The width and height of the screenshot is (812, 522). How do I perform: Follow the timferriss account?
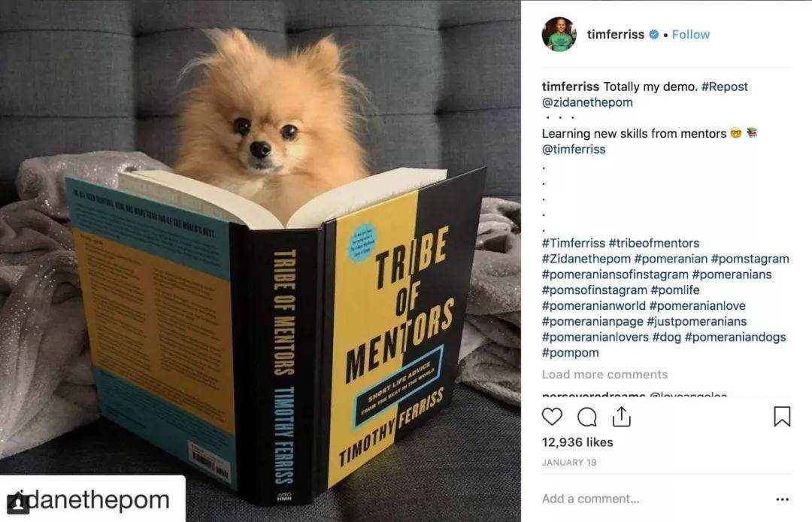pos(690,35)
